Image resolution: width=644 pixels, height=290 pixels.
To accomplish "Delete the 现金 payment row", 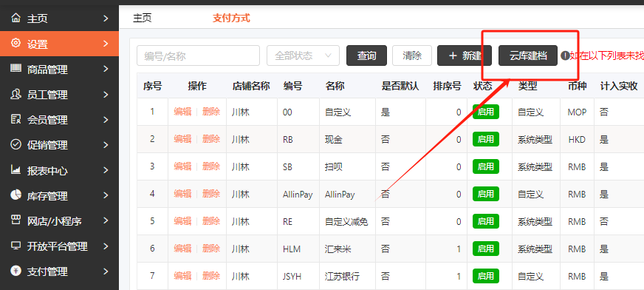I will click(x=211, y=139).
